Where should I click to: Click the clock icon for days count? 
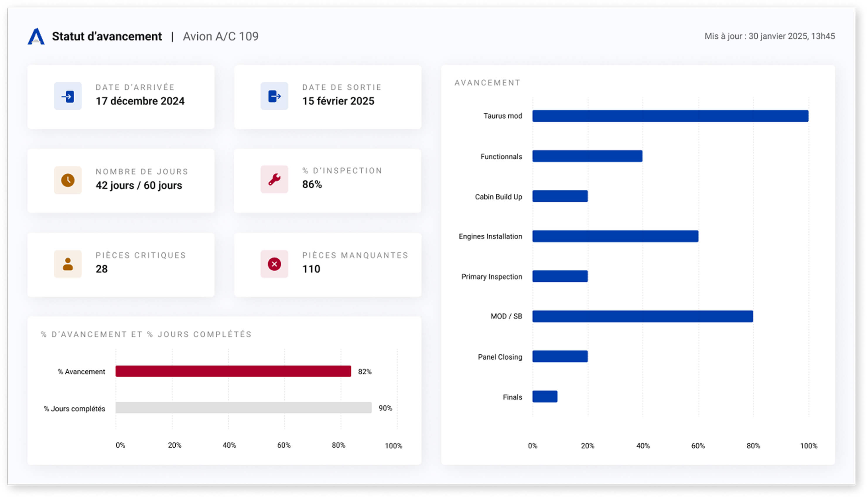point(68,180)
